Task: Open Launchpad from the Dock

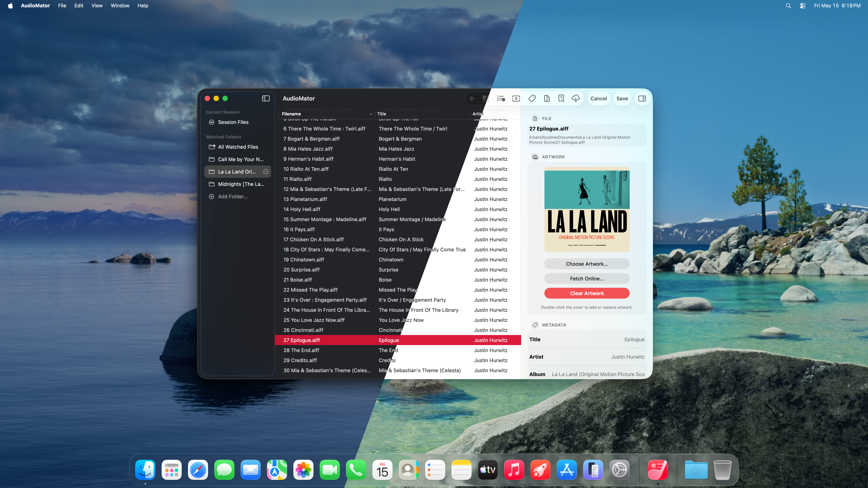Action: point(171,469)
